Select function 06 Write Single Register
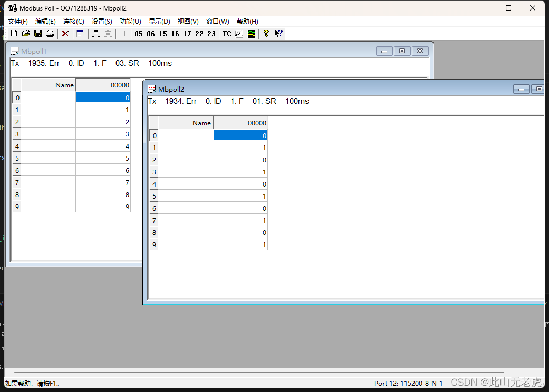The width and height of the screenshot is (549, 392). pyautogui.click(x=150, y=33)
